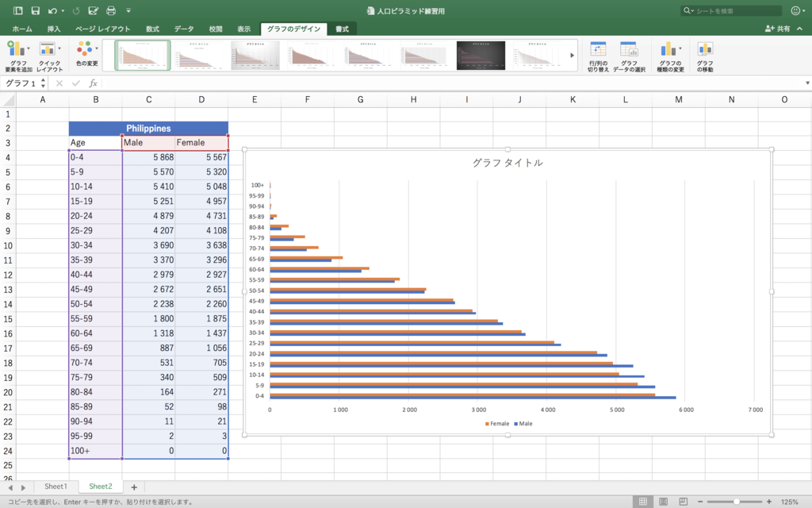812x508 pixels.
Task: Select the dark background chart style thumbnail
Action: pos(481,55)
